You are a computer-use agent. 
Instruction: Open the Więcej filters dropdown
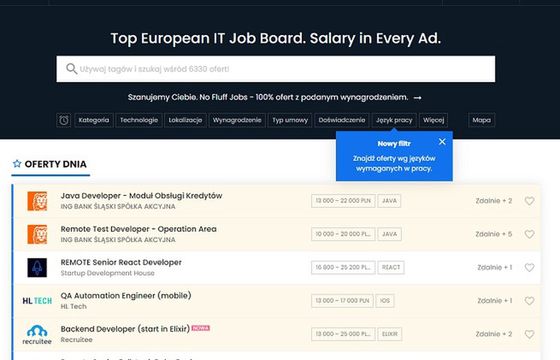434,120
